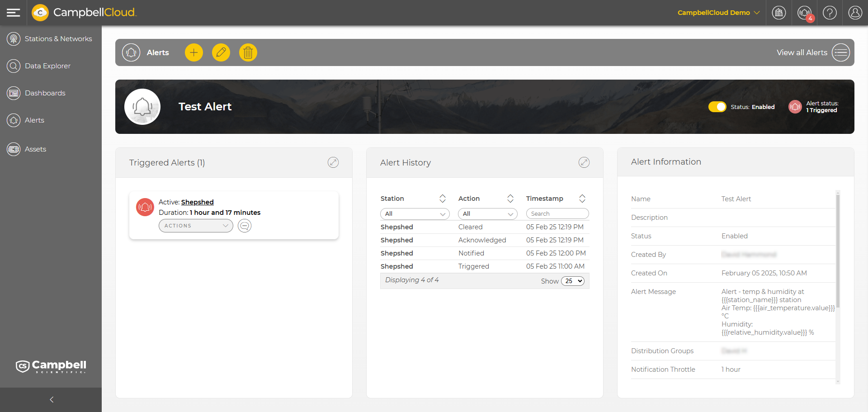868x412 pixels.
Task: Open the help question mark icon
Action: (830, 13)
